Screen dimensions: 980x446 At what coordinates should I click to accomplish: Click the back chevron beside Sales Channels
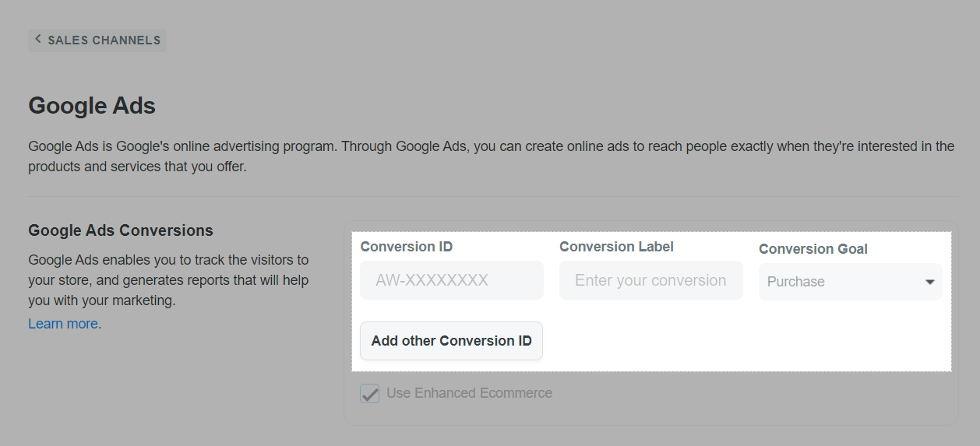pyautogui.click(x=38, y=39)
